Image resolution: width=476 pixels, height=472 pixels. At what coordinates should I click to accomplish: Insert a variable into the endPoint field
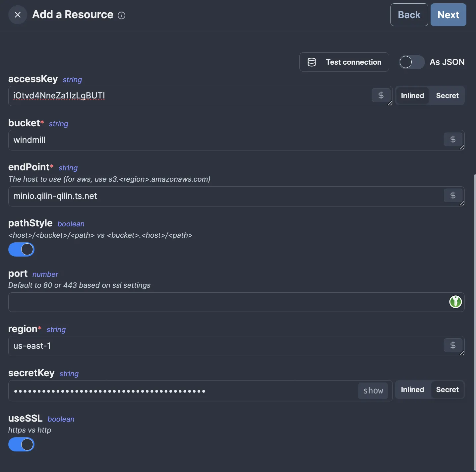pos(453,196)
